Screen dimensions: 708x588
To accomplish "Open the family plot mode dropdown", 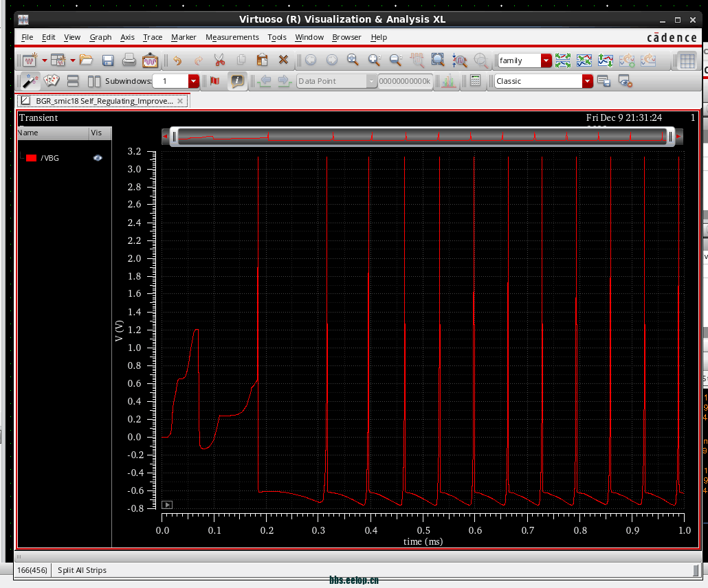I will pos(546,60).
